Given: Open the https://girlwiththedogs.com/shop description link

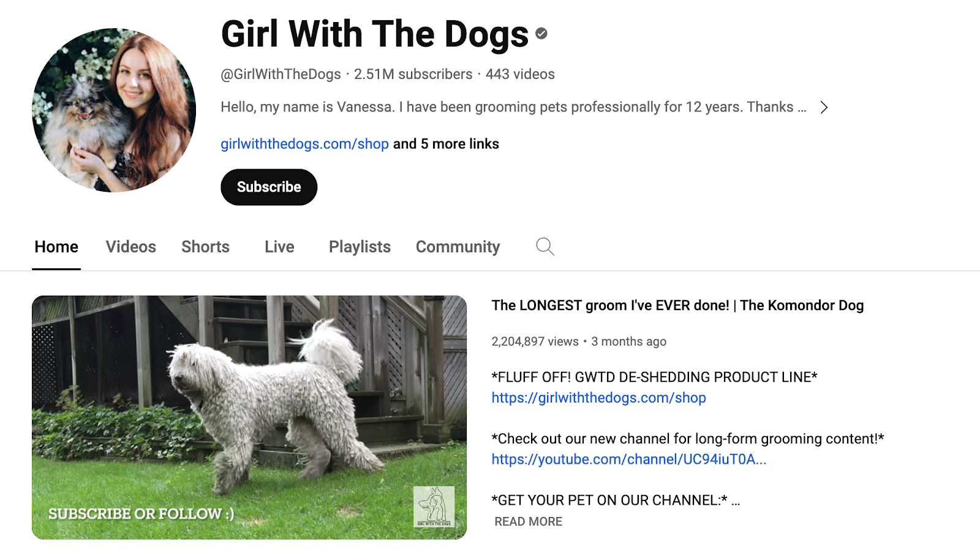Looking at the screenshot, I should tap(599, 398).
